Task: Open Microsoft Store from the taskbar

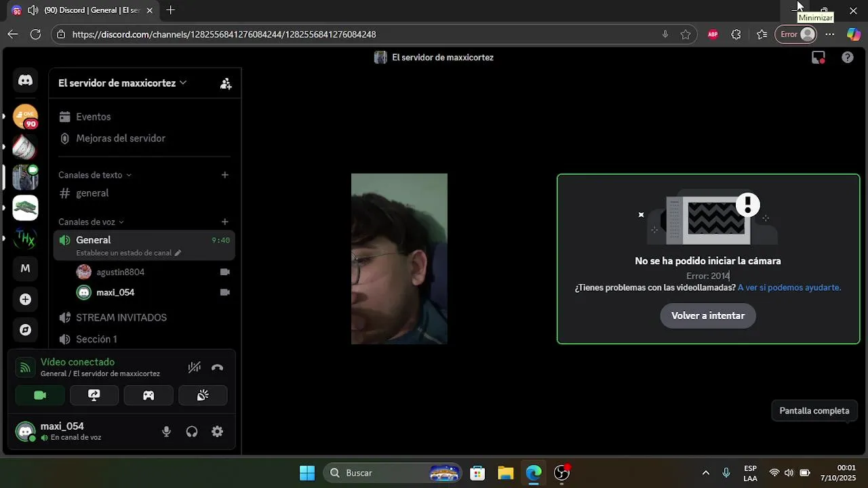Action: [x=477, y=472]
